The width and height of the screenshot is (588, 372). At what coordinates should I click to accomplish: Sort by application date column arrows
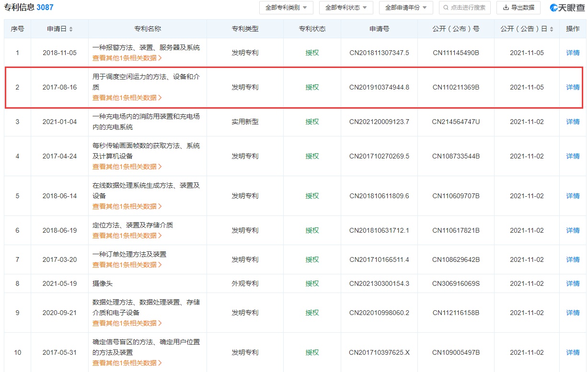coord(71,29)
